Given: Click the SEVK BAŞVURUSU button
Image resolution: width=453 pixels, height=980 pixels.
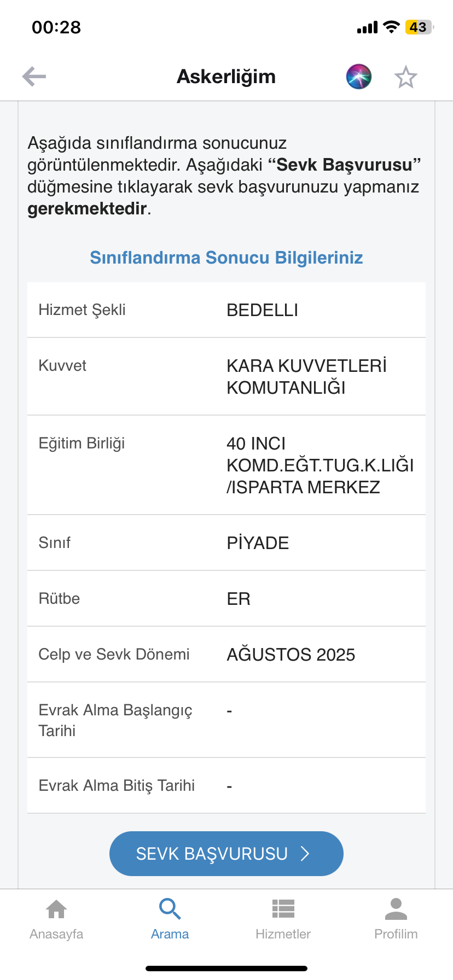Looking at the screenshot, I should tap(226, 854).
